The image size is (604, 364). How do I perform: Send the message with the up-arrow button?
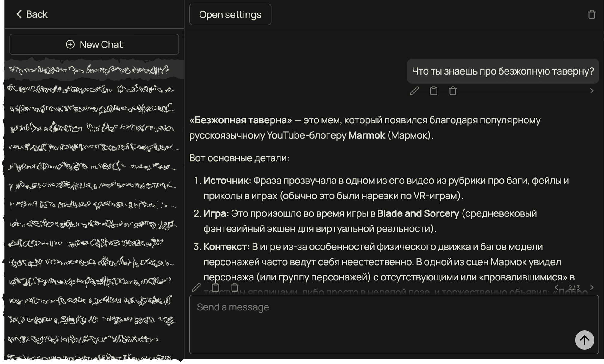pyautogui.click(x=584, y=340)
